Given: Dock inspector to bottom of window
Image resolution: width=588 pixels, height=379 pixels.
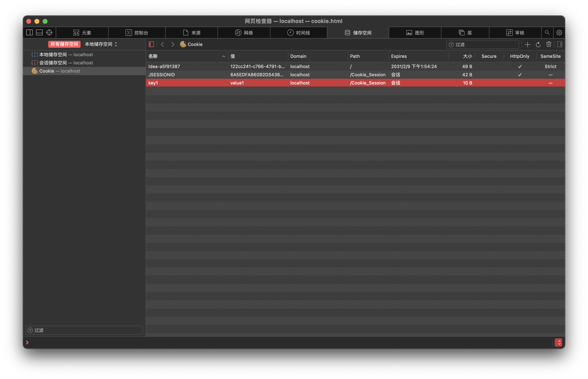Looking at the screenshot, I should click(x=39, y=32).
